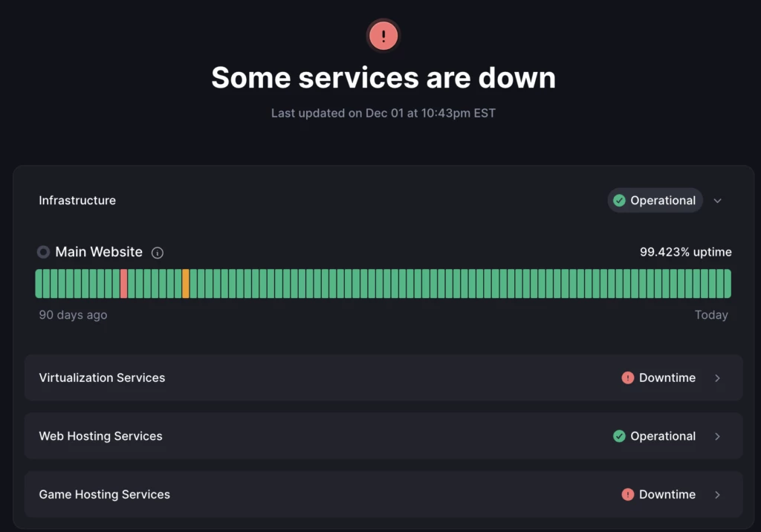Open the Game Hosting Services row
Screen dimensions: 761x532
tap(104, 495)
